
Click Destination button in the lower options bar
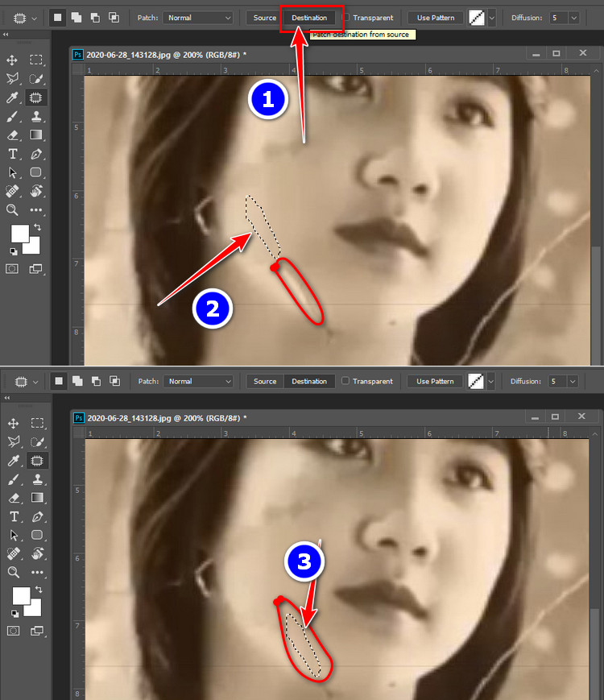pyautogui.click(x=309, y=381)
